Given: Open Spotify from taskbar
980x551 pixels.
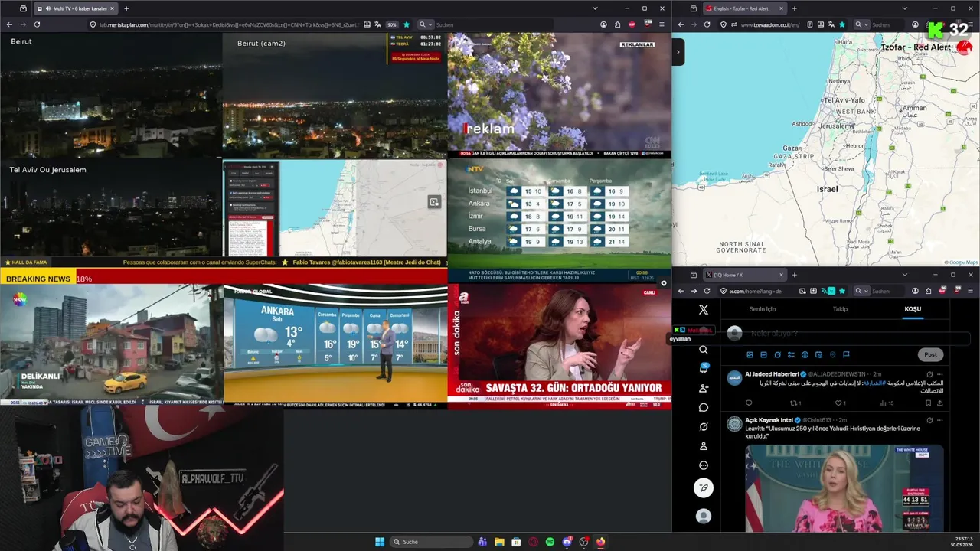Looking at the screenshot, I should [x=550, y=542].
